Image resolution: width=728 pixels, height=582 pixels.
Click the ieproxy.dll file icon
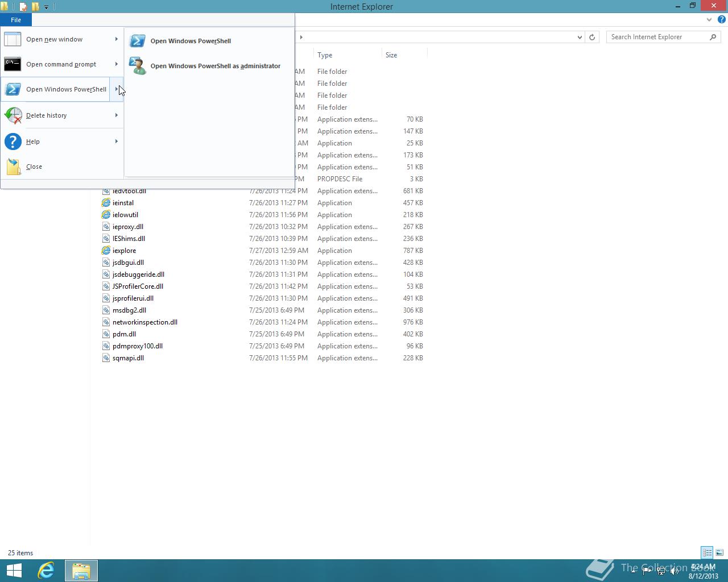(106, 227)
